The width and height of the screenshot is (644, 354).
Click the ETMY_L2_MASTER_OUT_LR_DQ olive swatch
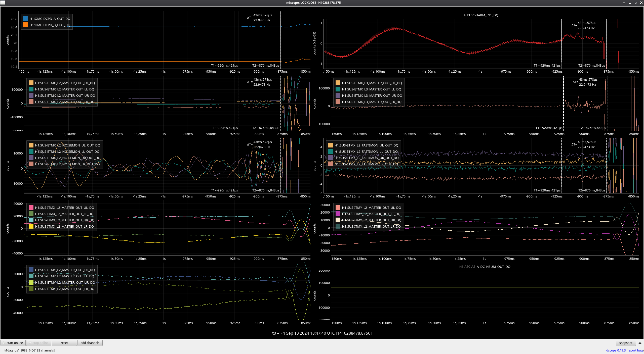pos(31,289)
